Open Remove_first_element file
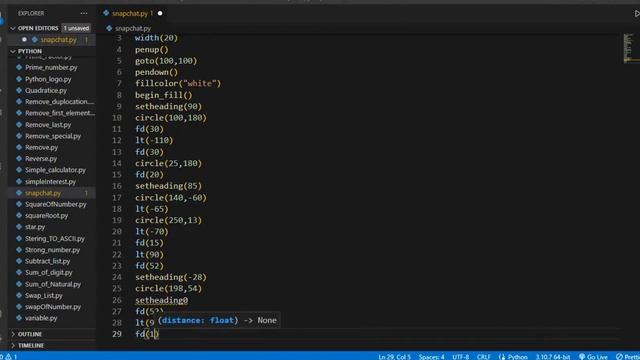640x360 pixels. click(x=60, y=113)
